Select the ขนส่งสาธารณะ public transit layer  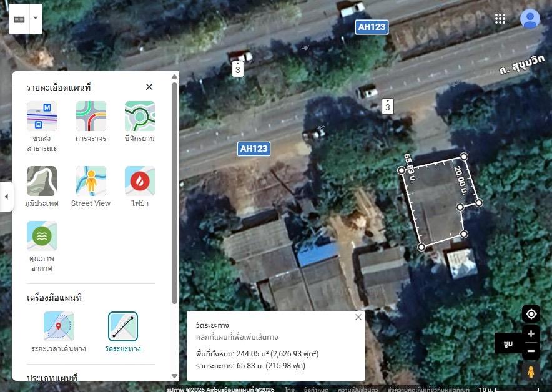pyautogui.click(x=42, y=117)
